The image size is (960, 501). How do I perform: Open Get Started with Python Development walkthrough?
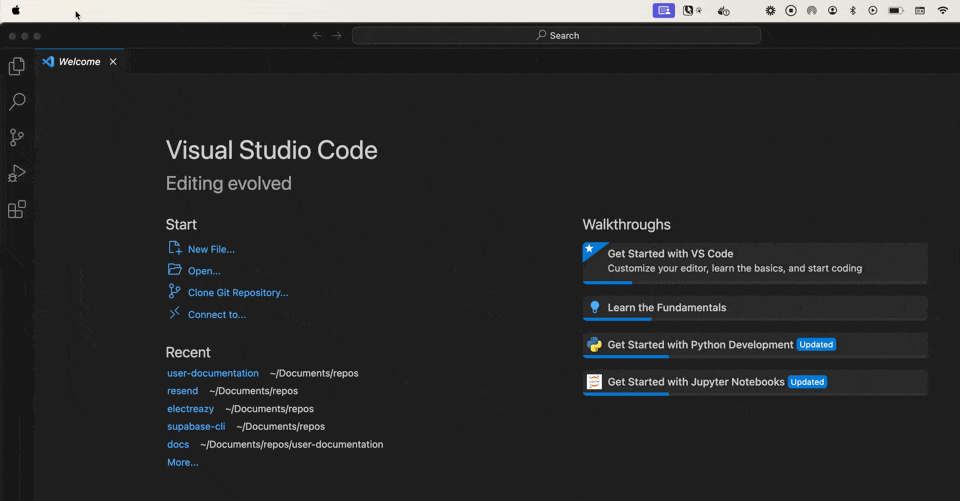coord(755,345)
